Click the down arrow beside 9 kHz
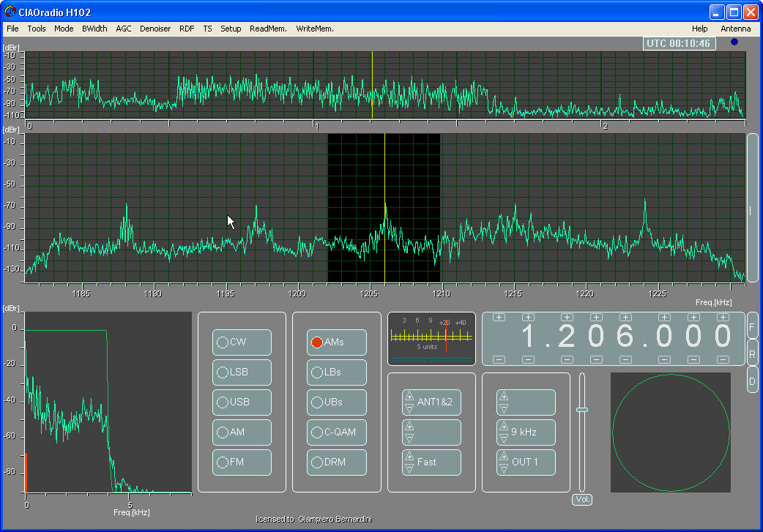This screenshot has height=532, width=763. 504,438
